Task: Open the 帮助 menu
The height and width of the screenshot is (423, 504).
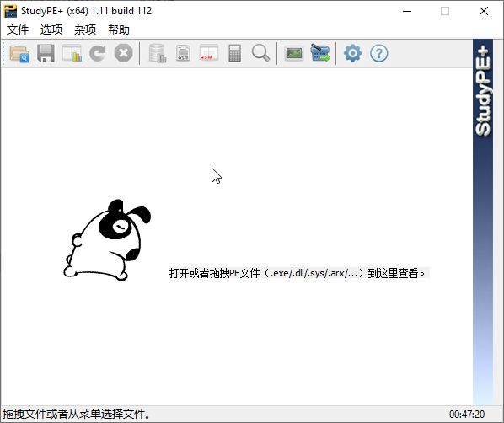Action: [119, 29]
